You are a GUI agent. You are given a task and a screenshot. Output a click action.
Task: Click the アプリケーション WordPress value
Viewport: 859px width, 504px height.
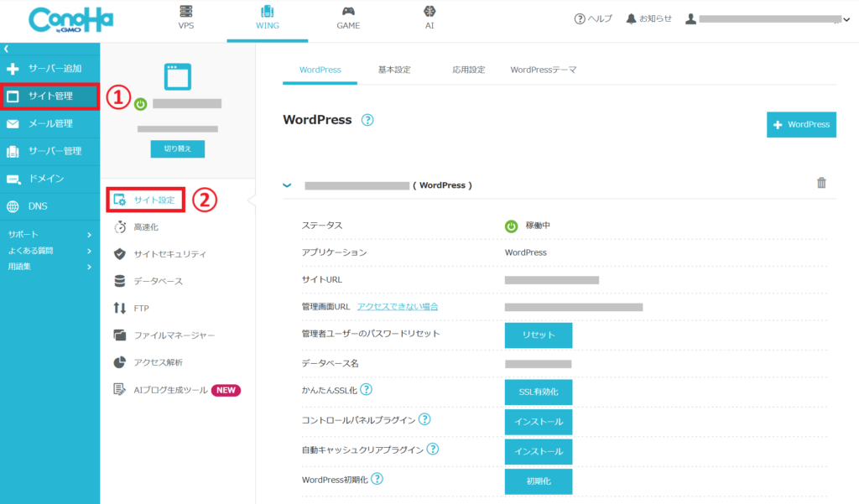pyautogui.click(x=526, y=252)
